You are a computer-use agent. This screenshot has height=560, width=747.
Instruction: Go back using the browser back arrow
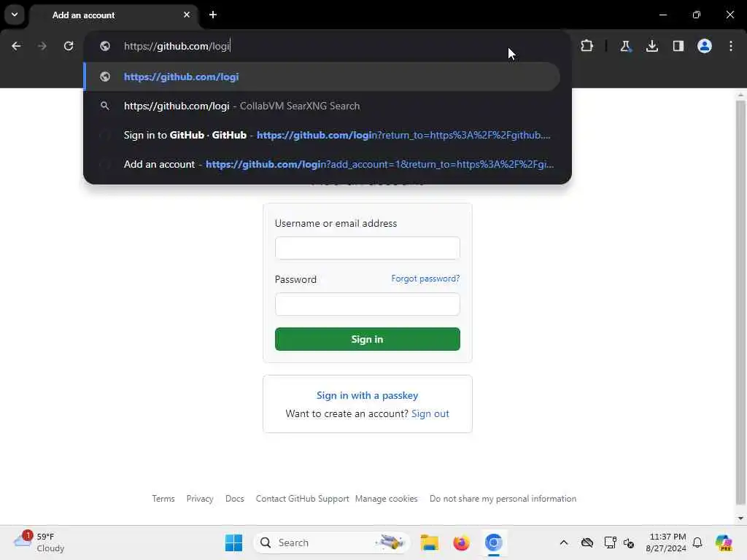(x=16, y=46)
